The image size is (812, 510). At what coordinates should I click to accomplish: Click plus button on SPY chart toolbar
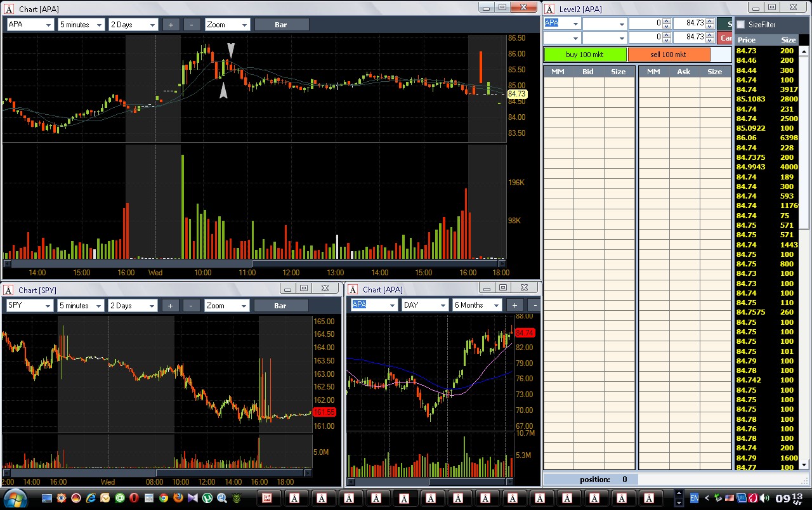click(x=170, y=306)
